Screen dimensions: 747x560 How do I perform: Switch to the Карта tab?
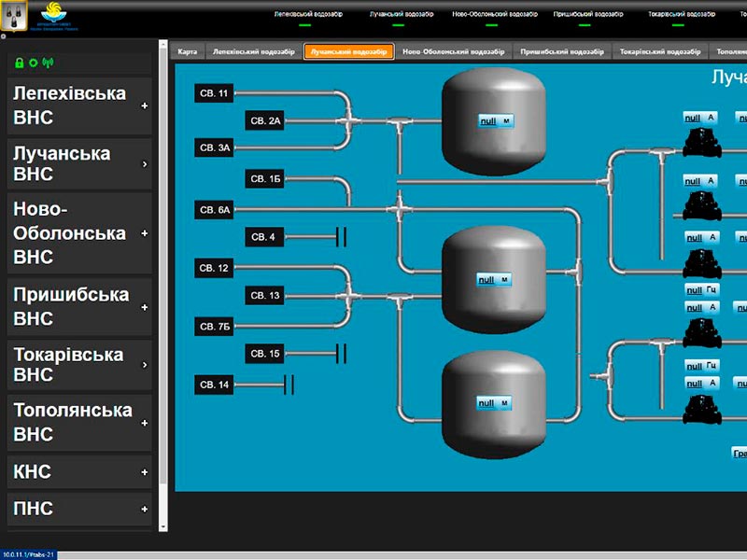[188, 52]
